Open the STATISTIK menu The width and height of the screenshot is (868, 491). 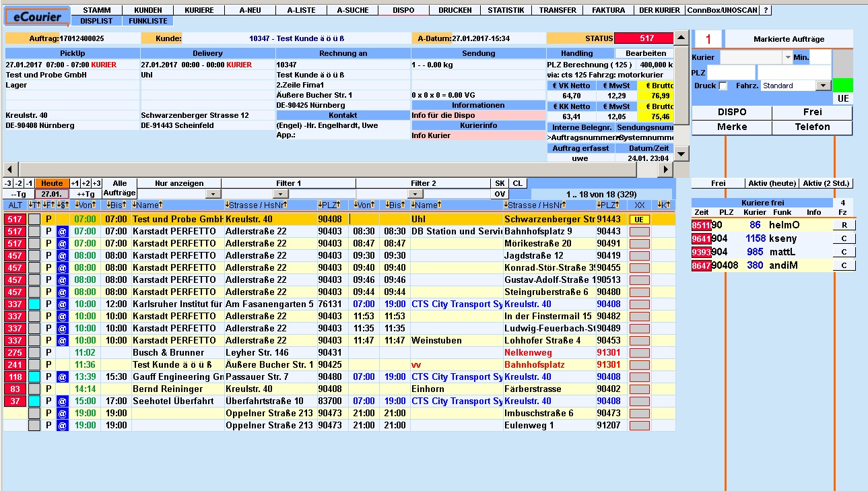506,10
